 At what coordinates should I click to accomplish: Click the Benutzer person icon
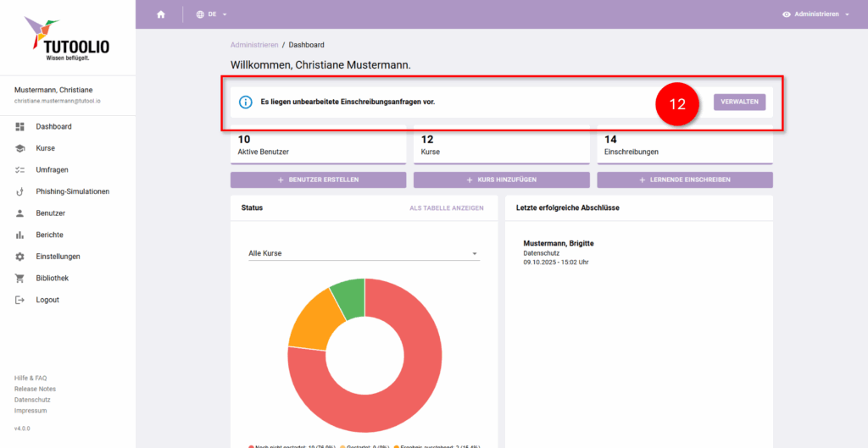(19, 213)
